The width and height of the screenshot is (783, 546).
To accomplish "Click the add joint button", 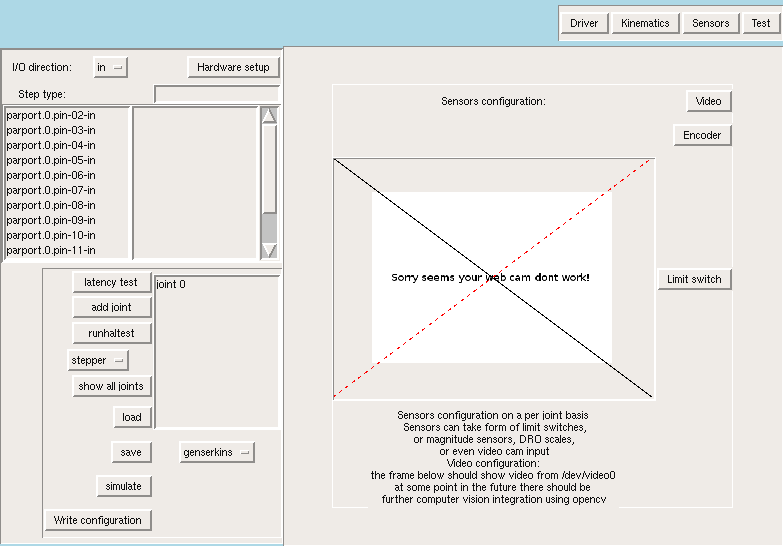I will click(x=111, y=307).
